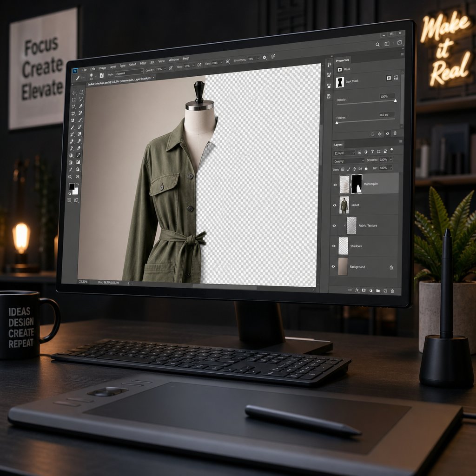The image size is (476, 476).
Task: Create new group folder icon
Action: [378, 291]
